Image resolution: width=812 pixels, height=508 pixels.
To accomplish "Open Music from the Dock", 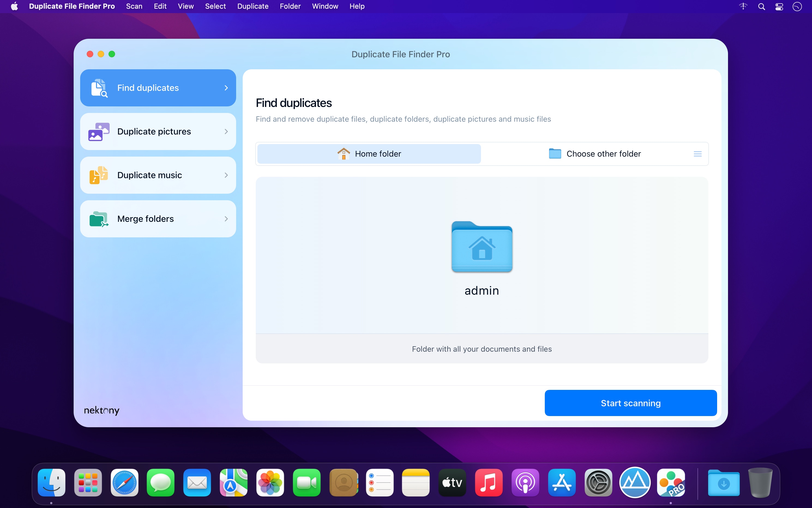I will click(x=489, y=482).
